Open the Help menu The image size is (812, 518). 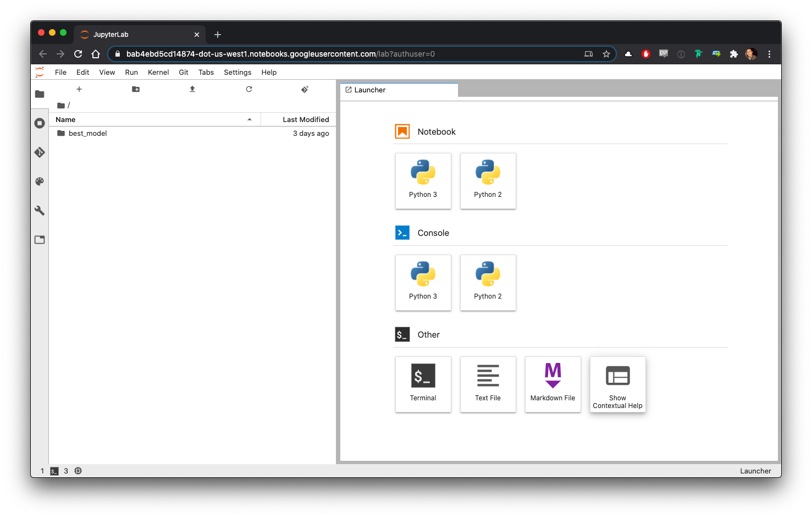[x=269, y=72]
